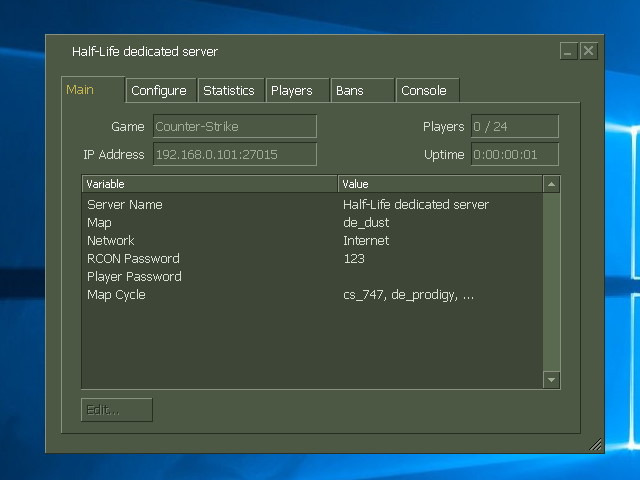The width and height of the screenshot is (640, 480).
Task: Click the value de_dust
Action: point(366,223)
